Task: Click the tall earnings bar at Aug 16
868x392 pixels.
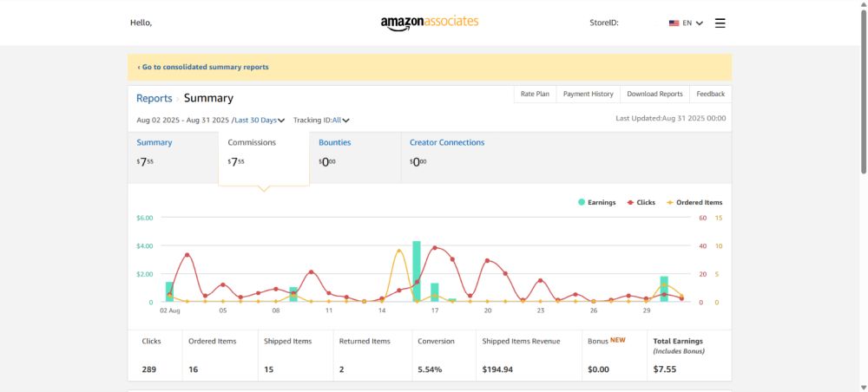Action: (x=417, y=271)
